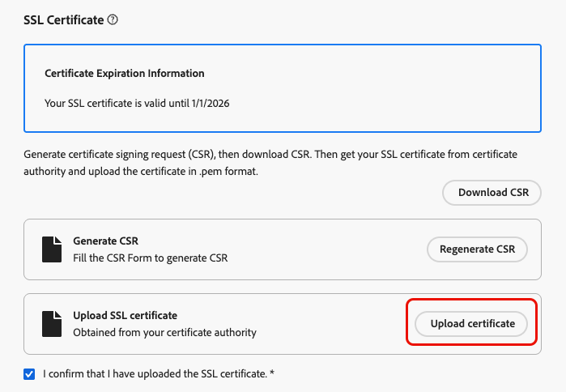Image resolution: width=566 pixels, height=392 pixels.
Task: Click the Regenerate CSR button
Action: pyautogui.click(x=476, y=249)
